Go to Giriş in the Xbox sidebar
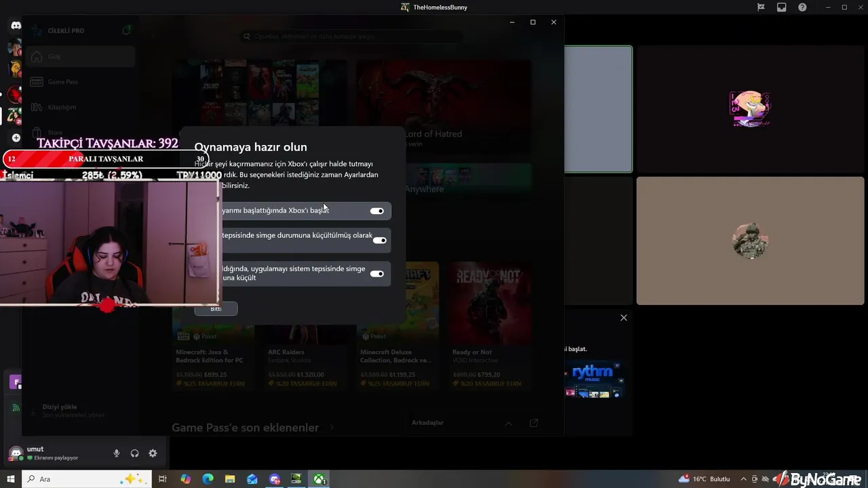This screenshot has width=868, height=488. coord(81,57)
